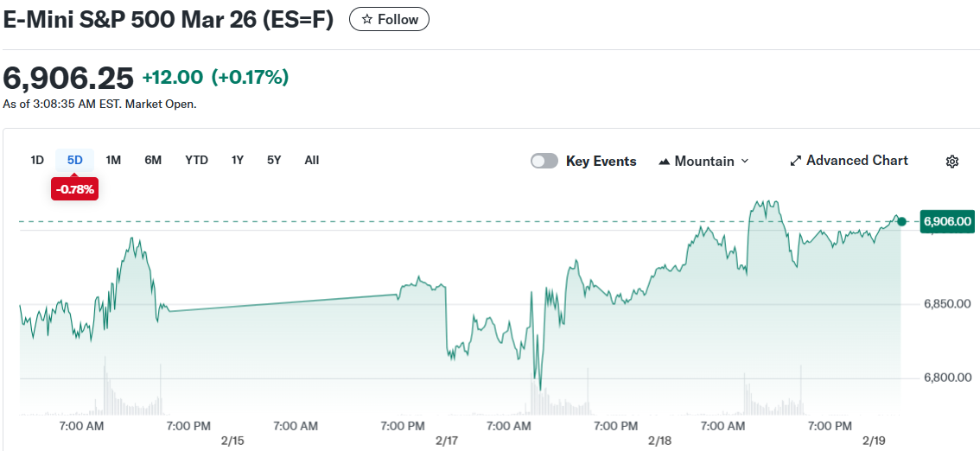Choose the 5Y time range

click(274, 160)
